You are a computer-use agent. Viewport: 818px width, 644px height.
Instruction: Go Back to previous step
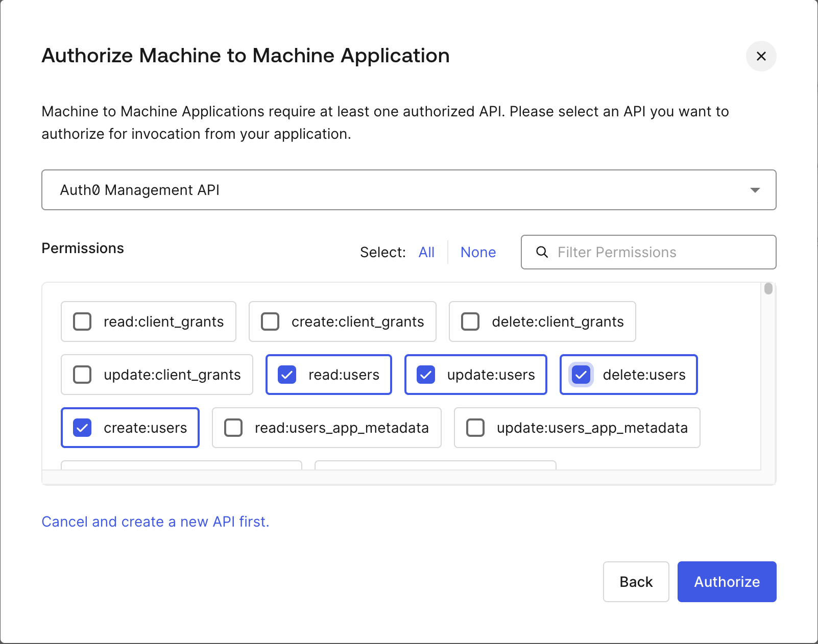tap(636, 582)
